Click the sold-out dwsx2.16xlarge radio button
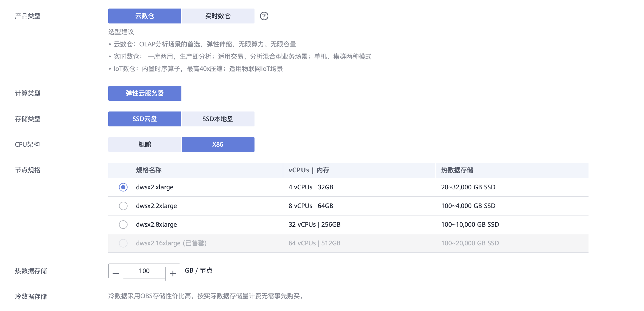Image resolution: width=644 pixels, height=311 pixels. click(123, 243)
